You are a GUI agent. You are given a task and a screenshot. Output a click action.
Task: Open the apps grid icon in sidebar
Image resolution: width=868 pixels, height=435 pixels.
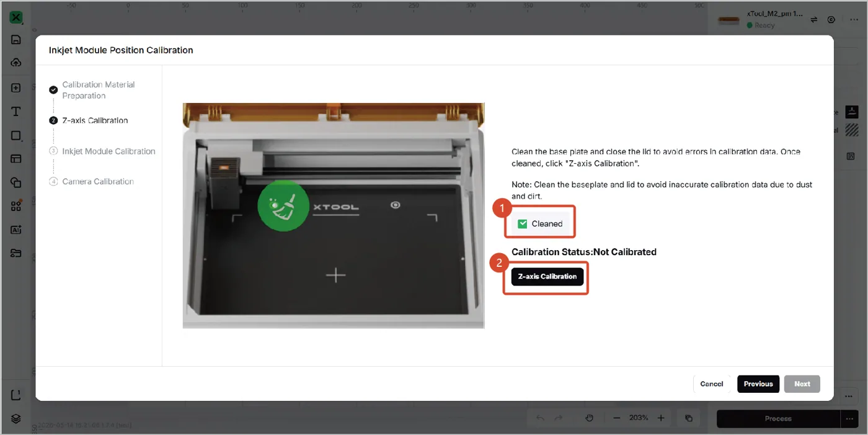(x=16, y=206)
